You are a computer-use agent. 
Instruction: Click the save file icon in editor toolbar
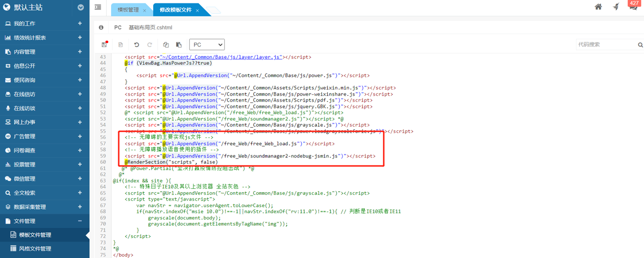[104, 45]
